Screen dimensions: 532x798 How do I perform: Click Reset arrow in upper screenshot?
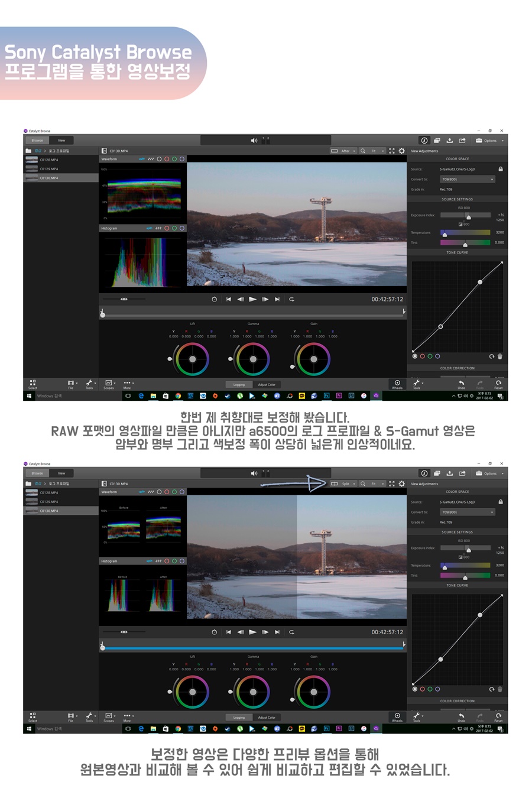498,384
